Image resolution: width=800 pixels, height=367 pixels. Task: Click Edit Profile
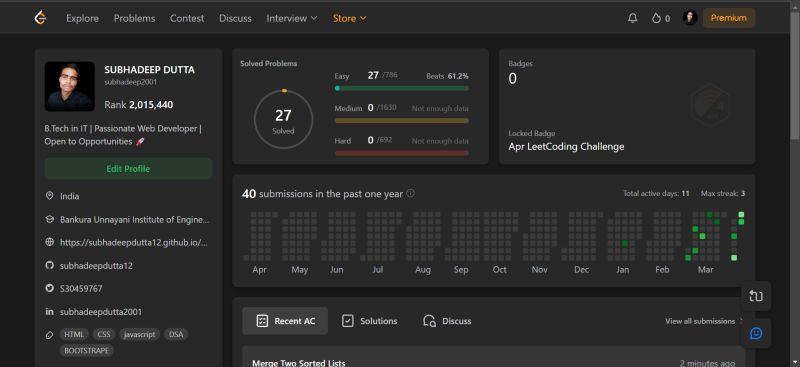click(128, 168)
